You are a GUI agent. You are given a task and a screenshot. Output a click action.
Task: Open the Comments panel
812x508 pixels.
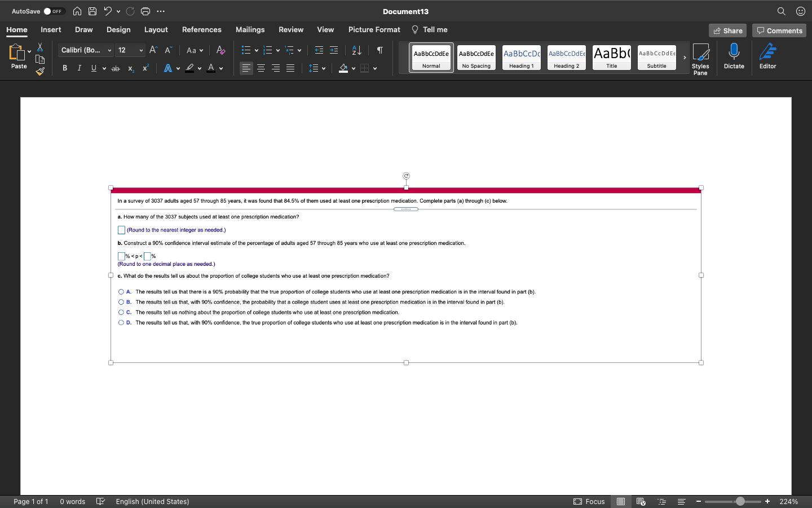tap(779, 30)
